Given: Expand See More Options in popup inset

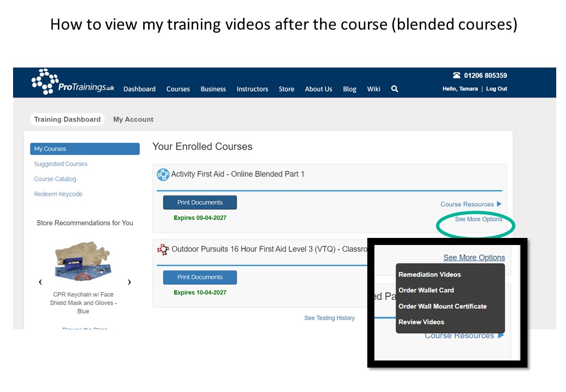Looking at the screenshot, I should (473, 258).
